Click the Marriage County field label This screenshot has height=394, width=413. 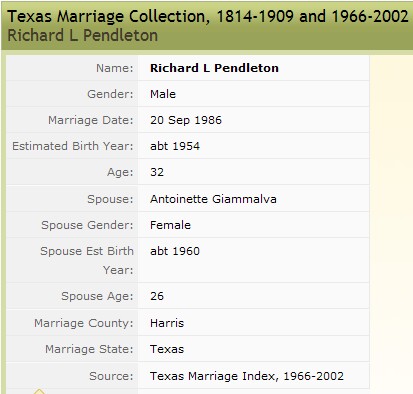click(x=83, y=323)
